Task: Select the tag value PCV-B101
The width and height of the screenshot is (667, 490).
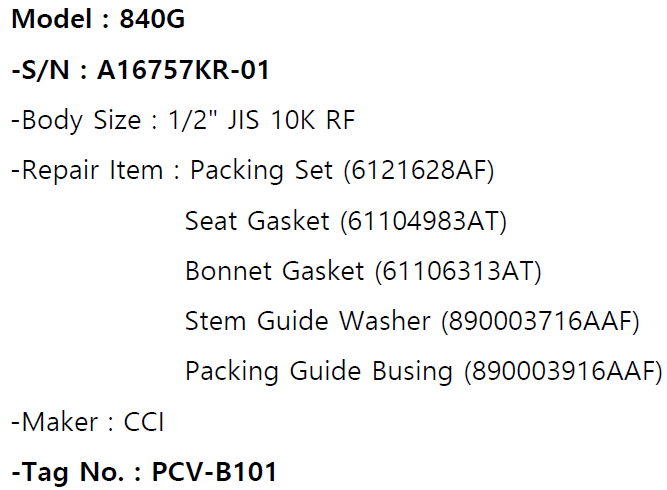Action: tap(214, 472)
